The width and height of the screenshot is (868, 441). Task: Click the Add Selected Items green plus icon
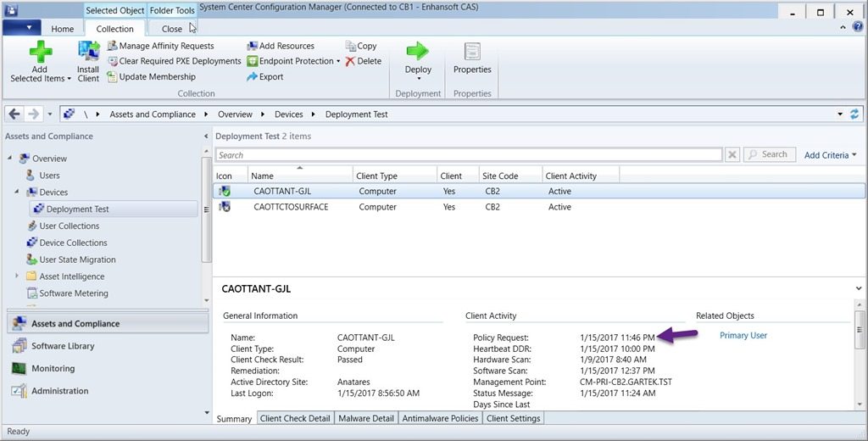click(41, 52)
